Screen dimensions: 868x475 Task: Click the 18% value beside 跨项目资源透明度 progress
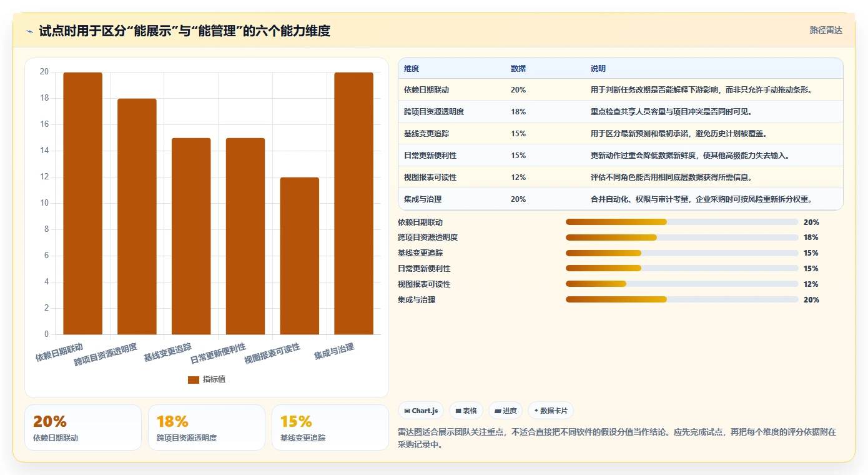click(811, 237)
